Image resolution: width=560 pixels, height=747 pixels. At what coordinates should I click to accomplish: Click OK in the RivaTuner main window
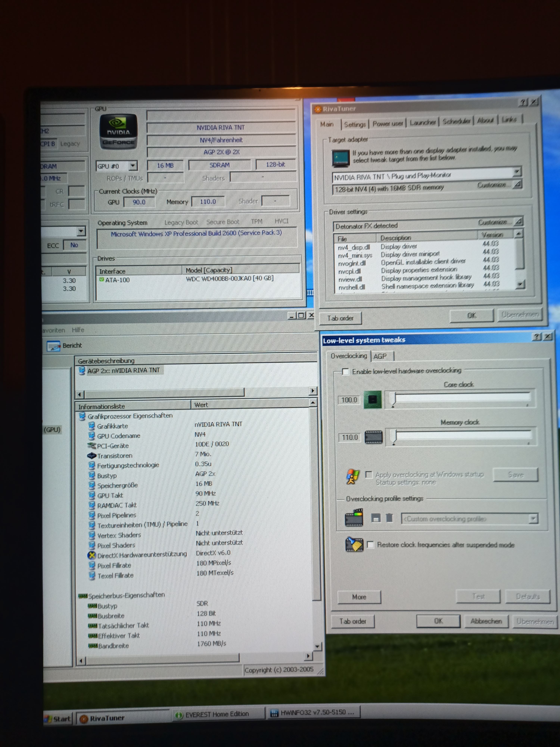[472, 315]
